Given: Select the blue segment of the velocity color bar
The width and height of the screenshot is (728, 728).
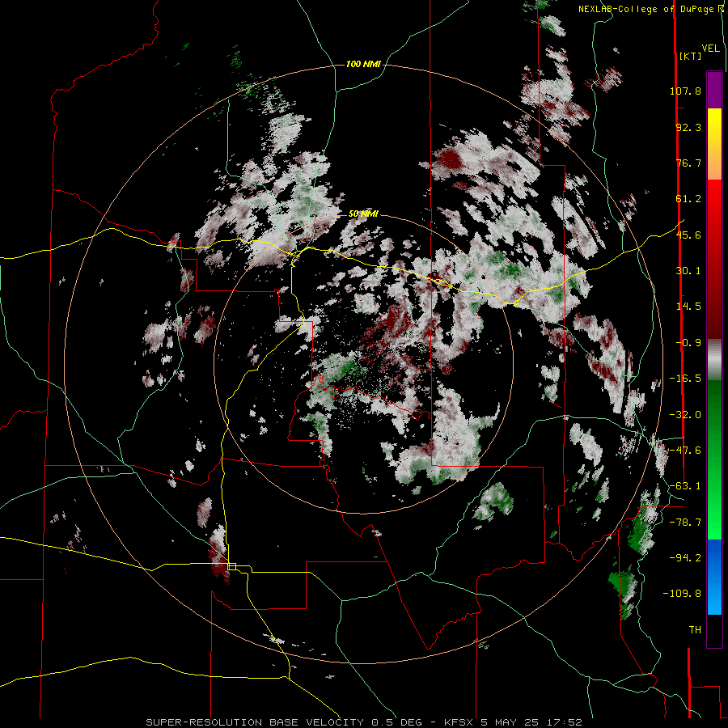Looking at the screenshot, I should [714, 577].
